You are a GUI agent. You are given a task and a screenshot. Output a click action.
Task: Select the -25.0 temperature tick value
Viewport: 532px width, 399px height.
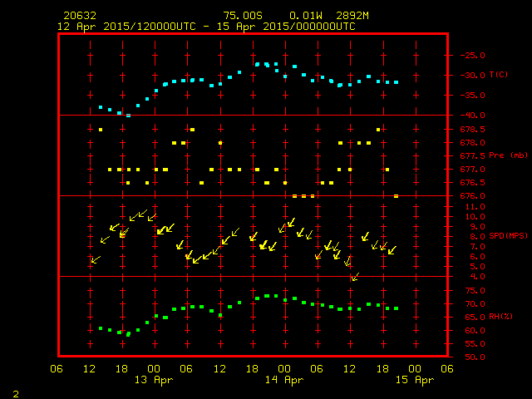tap(473, 56)
